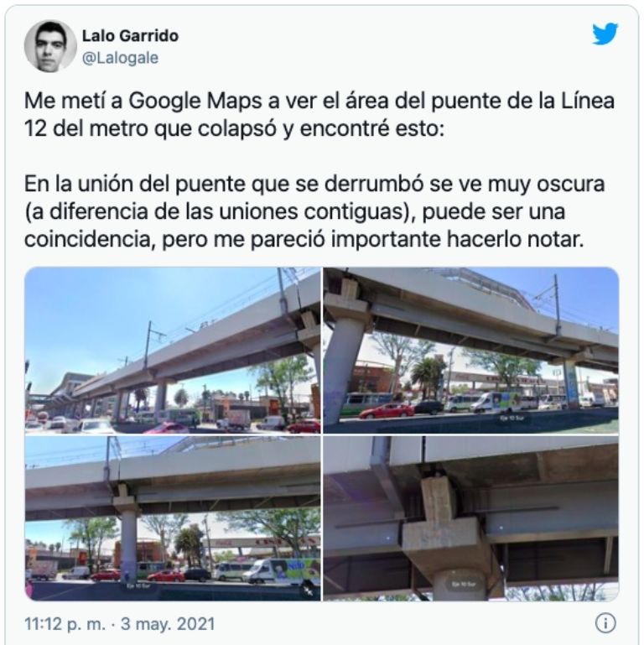This screenshot has height=645, width=644.
Task: Open the bottom-left bridge photo
Action: 173,518
